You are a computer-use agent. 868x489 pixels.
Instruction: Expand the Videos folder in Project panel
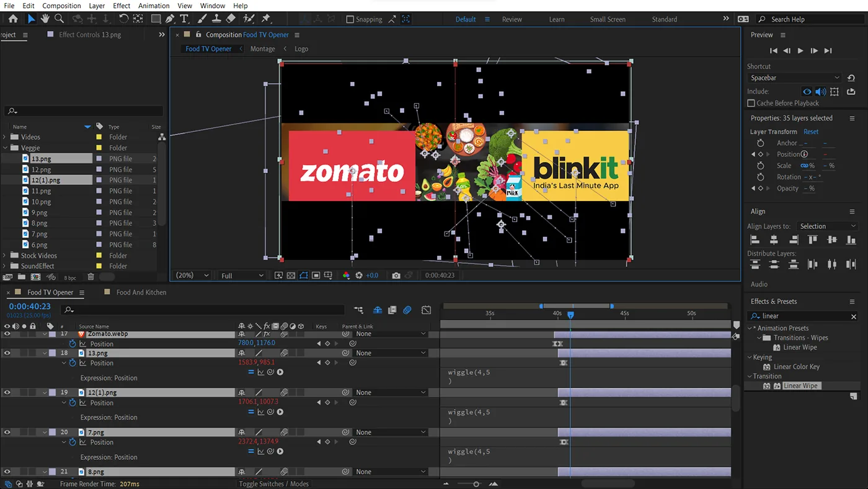(x=5, y=137)
